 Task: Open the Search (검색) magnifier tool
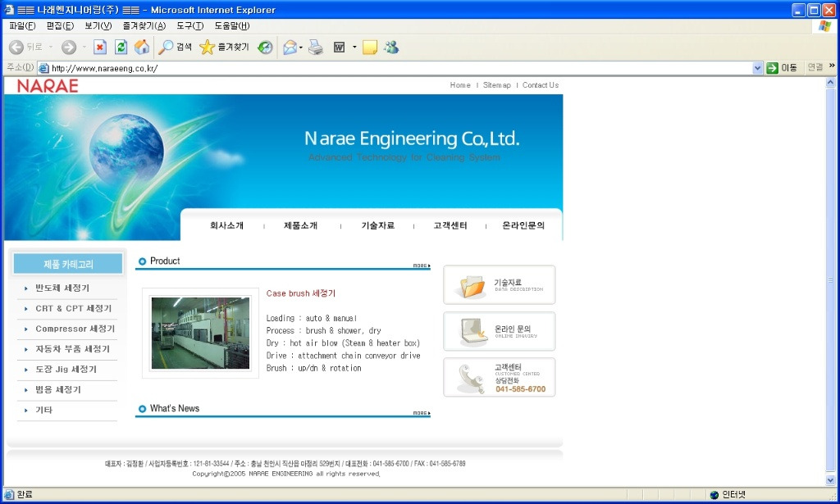pos(175,47)
